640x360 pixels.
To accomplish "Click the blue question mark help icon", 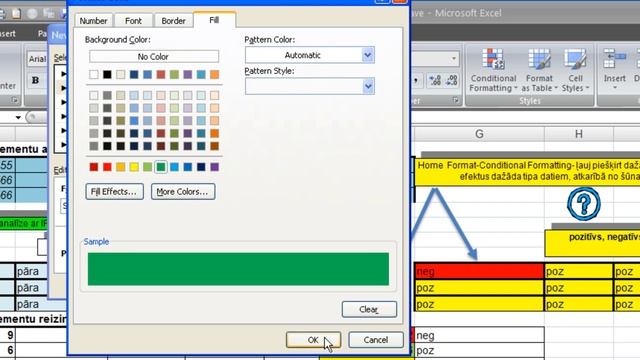I will point(584,203).
